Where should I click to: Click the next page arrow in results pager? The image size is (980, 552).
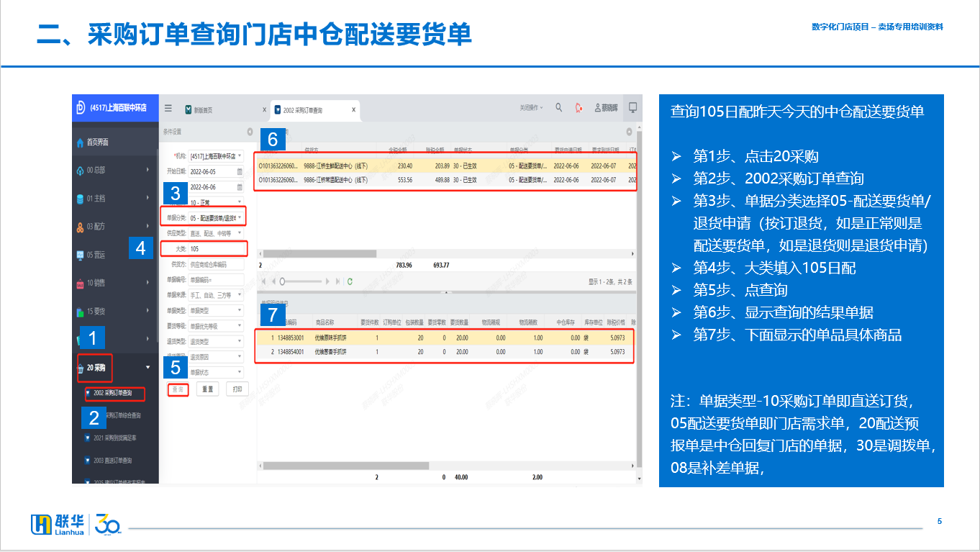coord(328,281)
